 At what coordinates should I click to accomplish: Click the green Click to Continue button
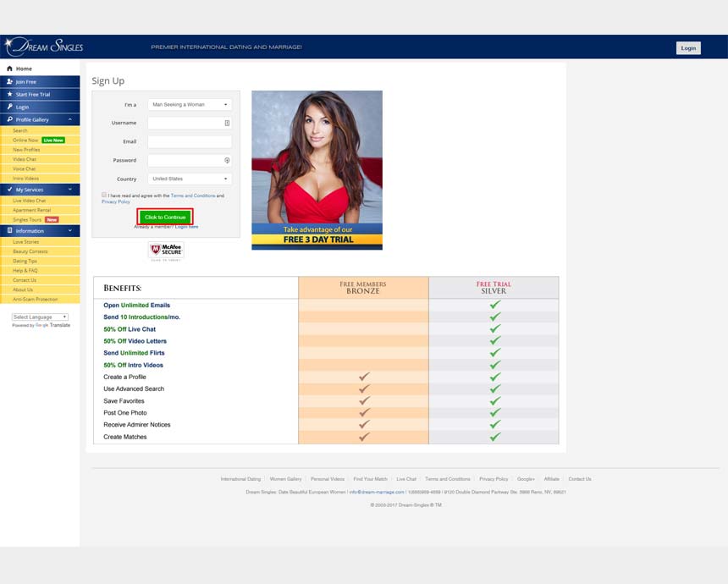165,217
